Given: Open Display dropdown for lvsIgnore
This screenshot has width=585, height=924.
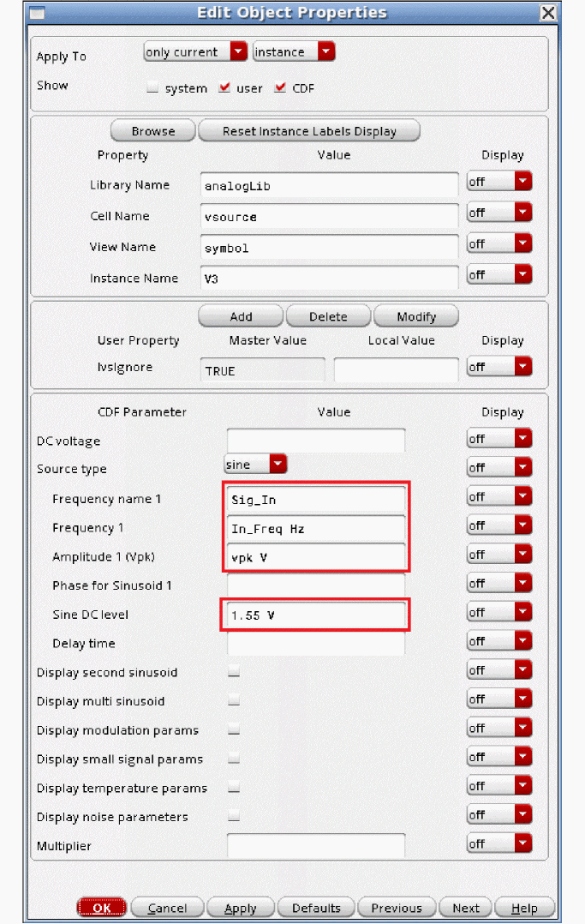Looking at the screenshot, I should coord(499,367).
